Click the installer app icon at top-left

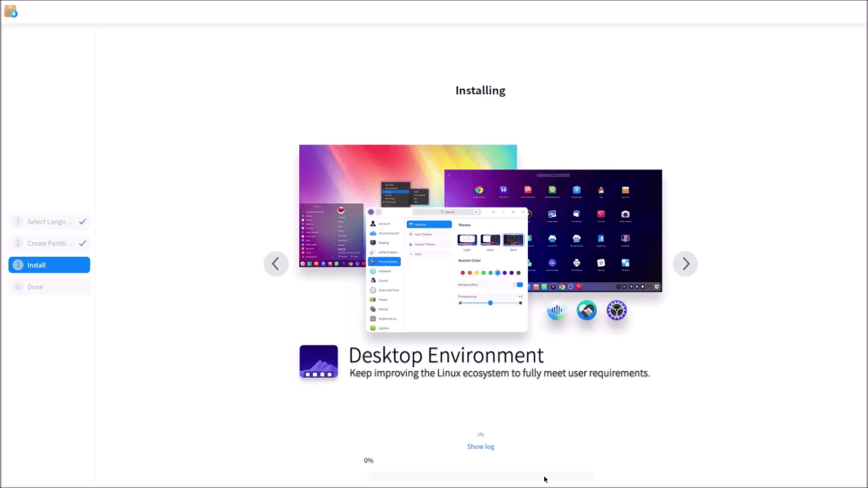[10, 11]
